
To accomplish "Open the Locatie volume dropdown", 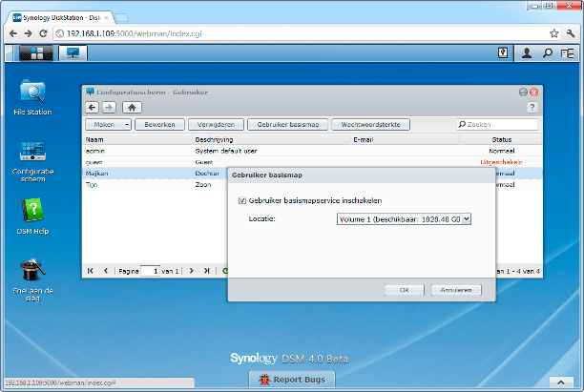I will pyautogui.click(x=404, y=219).
